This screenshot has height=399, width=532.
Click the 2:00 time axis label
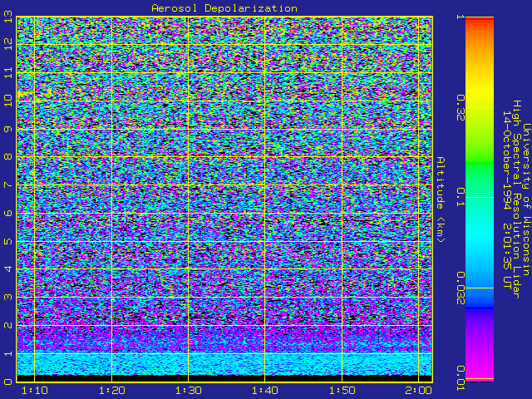419,391
